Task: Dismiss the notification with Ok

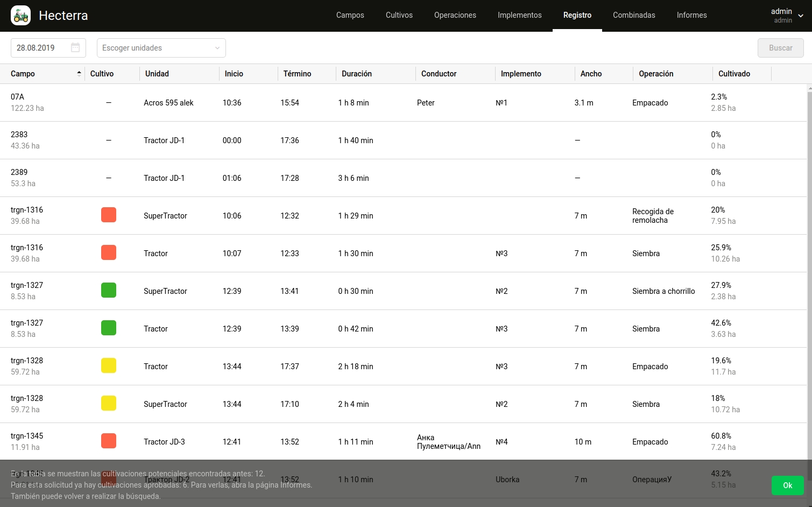Action: (x=787, y=485)
